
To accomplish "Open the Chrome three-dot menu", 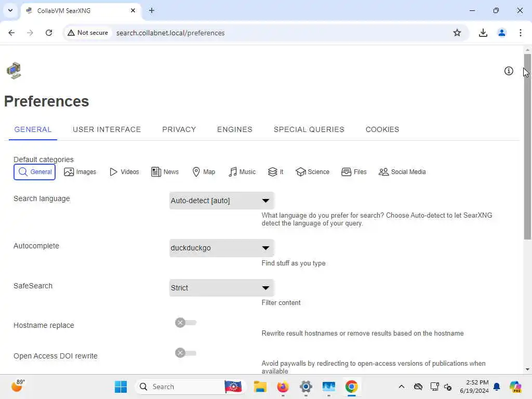I will click(x=520, y=33).
